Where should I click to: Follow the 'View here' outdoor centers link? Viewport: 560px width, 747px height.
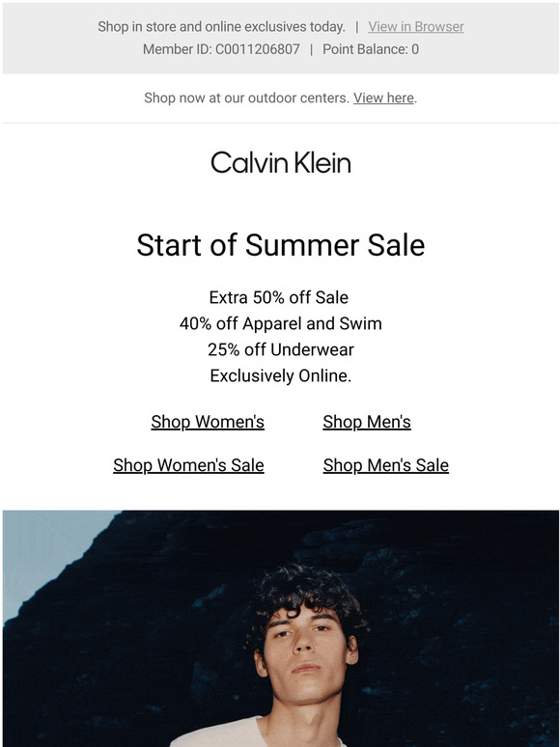(x=383, y=97)
